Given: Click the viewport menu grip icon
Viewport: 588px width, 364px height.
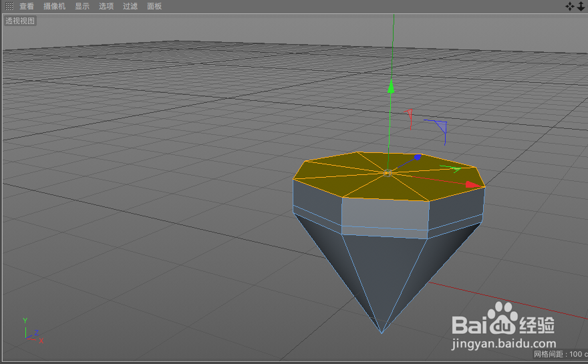Looking at the screenshot, I should 9,6.
